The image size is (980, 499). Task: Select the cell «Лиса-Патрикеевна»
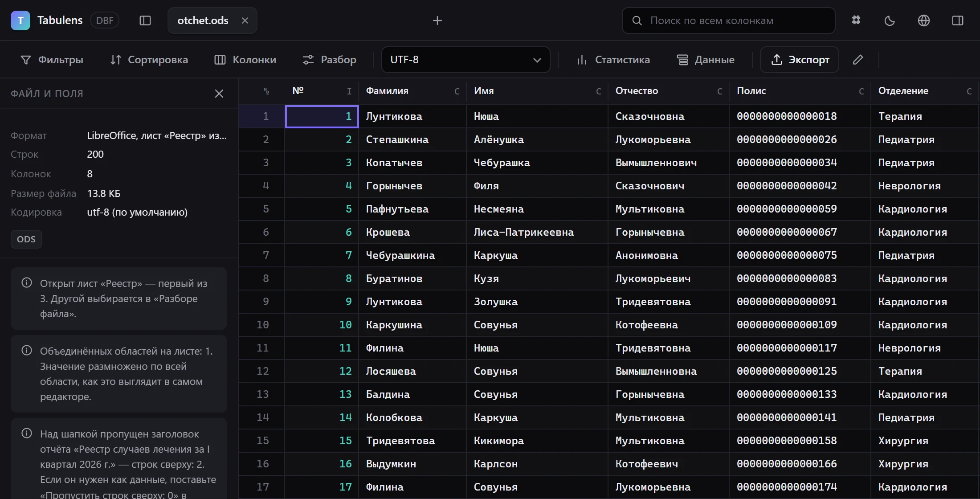click(537, 232)
